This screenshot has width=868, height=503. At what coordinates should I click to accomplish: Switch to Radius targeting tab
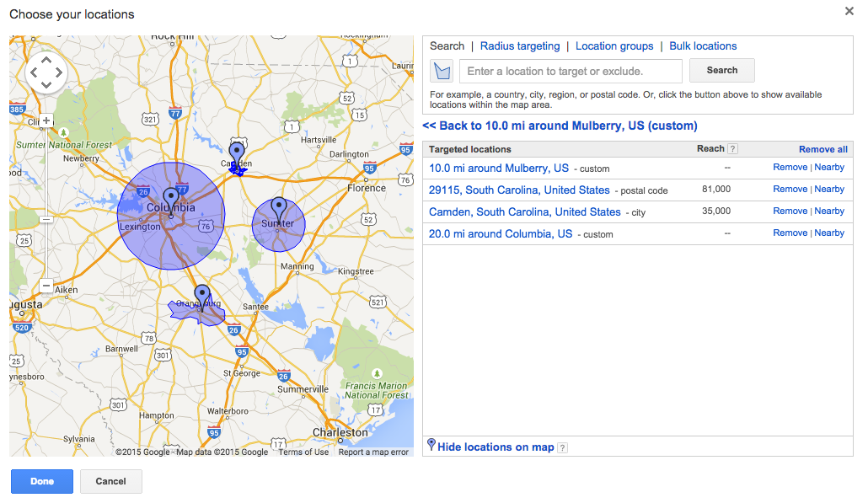519,46
